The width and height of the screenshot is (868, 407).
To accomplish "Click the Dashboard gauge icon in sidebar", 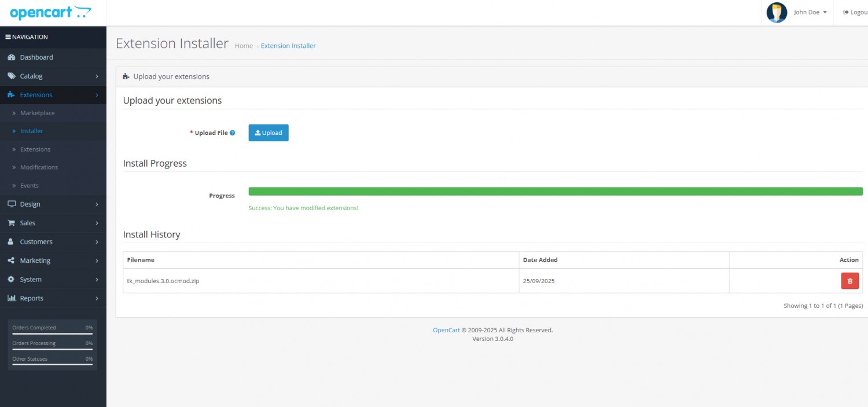I will (11, 57).
